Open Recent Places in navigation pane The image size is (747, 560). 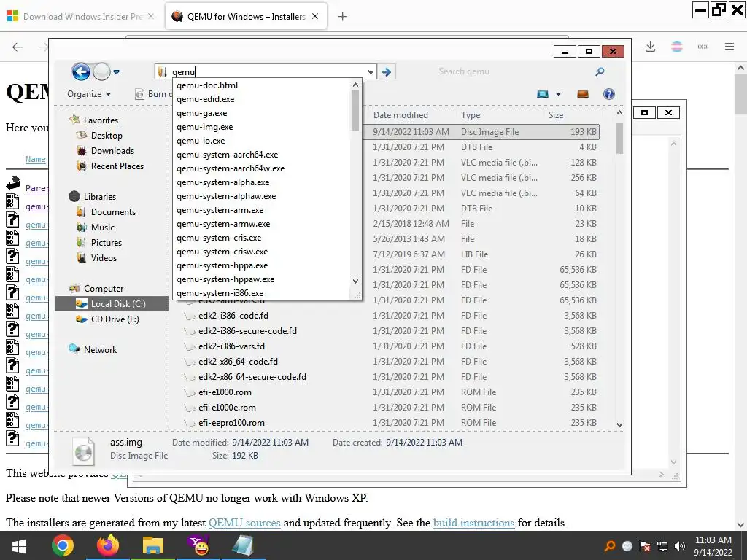pyautogui.click(x=117, y=166)
